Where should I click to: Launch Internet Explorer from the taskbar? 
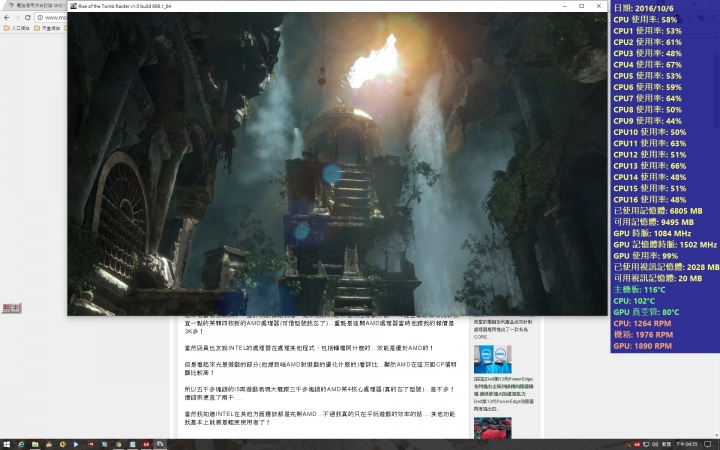(x=21, y=444)
